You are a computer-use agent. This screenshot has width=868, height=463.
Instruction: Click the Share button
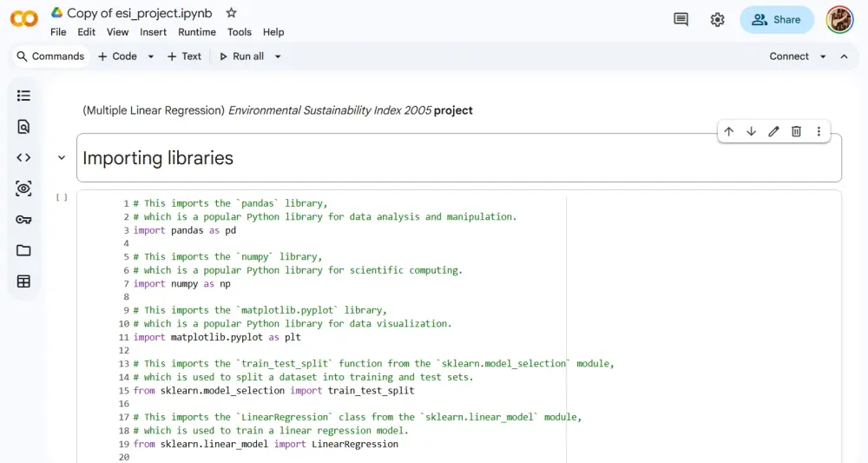point(777,19)
